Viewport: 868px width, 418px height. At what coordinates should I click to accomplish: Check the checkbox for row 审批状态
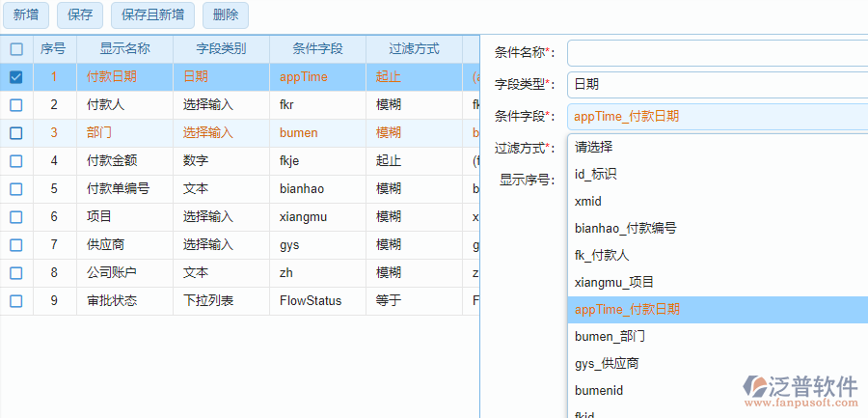[x=16, y=301]
